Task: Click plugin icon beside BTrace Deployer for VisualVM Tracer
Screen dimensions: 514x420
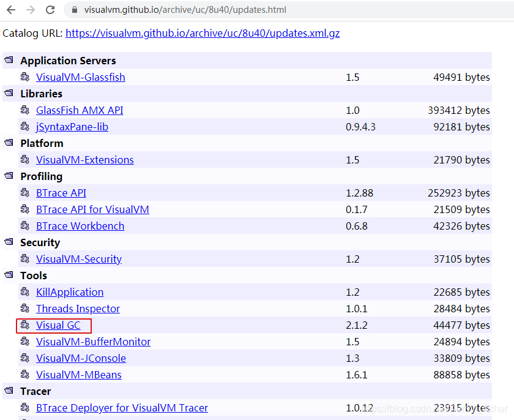Action: [25, 407]
